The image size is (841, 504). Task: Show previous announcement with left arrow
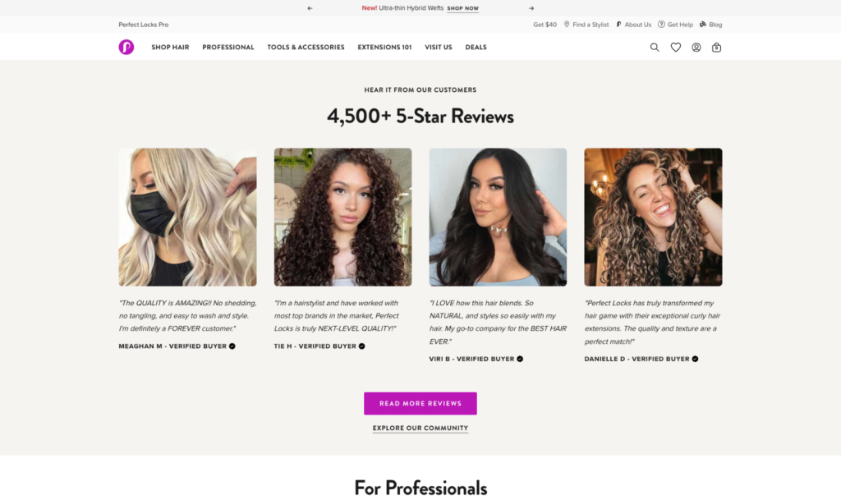click(x=310, y=8)
